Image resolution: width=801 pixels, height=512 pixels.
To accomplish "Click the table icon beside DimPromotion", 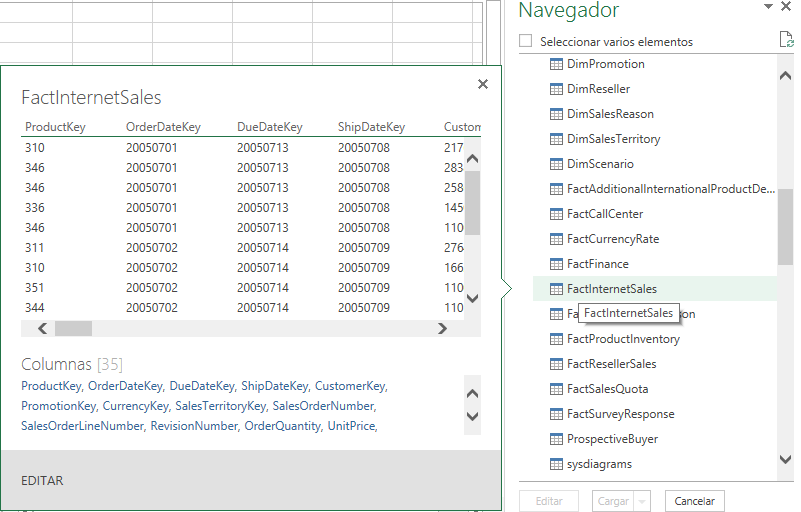I will point(557,64).
